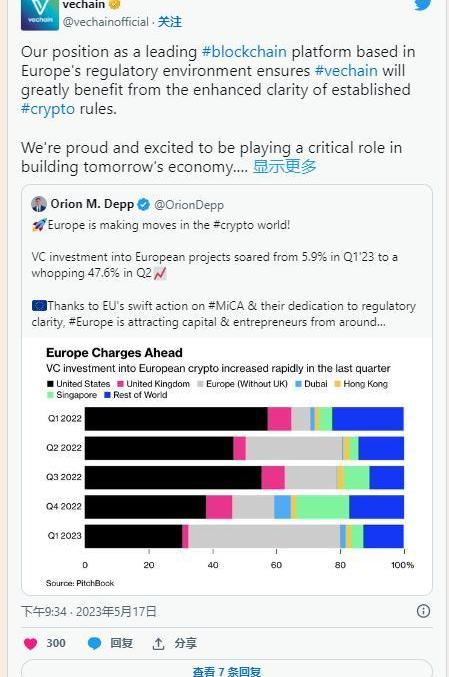449x677 pixels.
Task: Open the #blockchain hashtag
Action: (244, 52)
